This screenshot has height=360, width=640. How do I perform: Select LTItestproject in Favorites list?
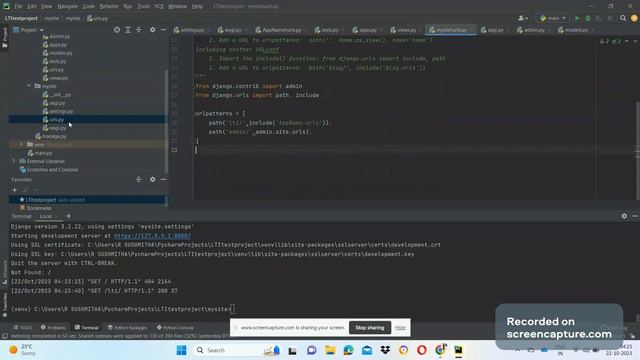point(87,200)
